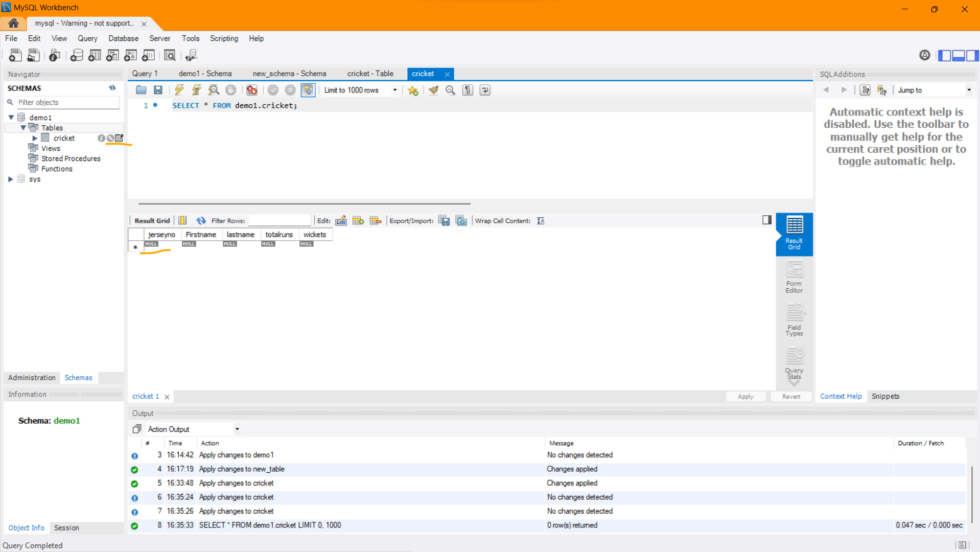Image resolution: width=980 pixels, height=552 pixels.
Task: Toggle bottom output panel button
Action: (959, 55)
